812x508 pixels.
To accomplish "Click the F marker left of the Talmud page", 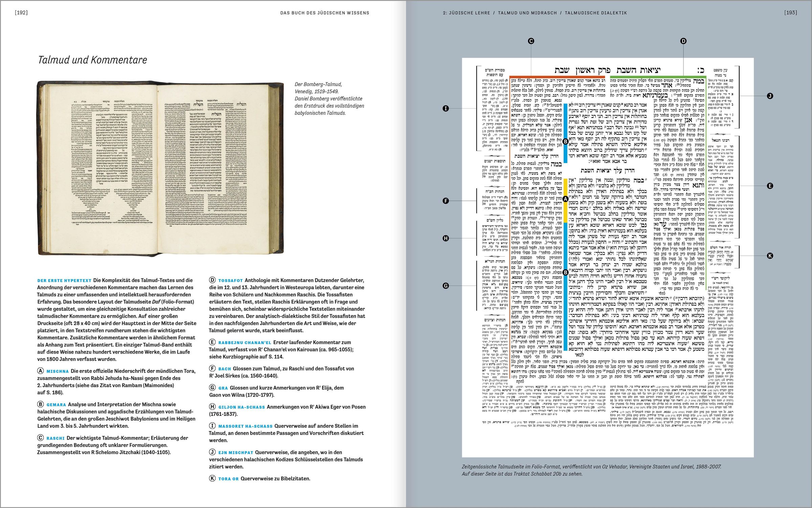I will (x=446, y=201).
